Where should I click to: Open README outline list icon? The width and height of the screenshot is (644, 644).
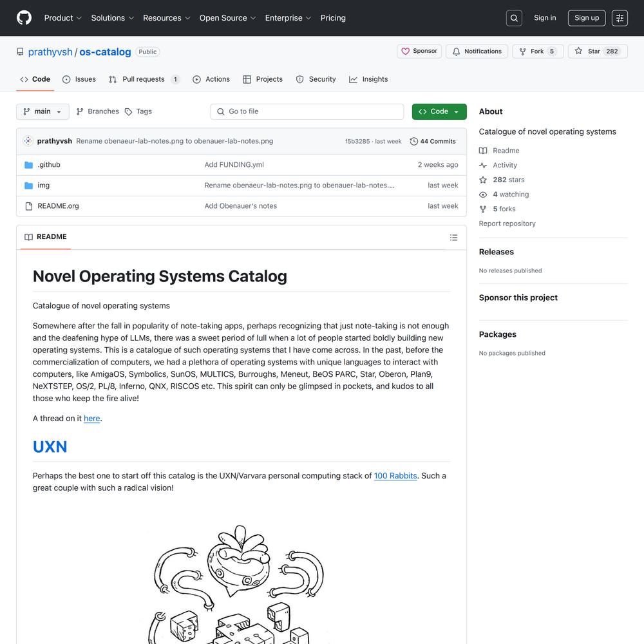[453, 238]
